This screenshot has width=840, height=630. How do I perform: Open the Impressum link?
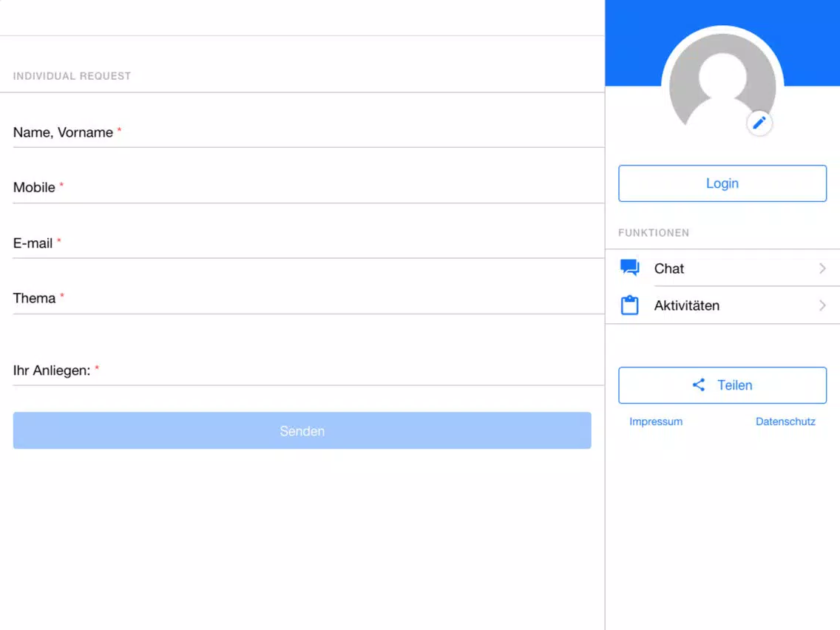click(x=656, y=421)
